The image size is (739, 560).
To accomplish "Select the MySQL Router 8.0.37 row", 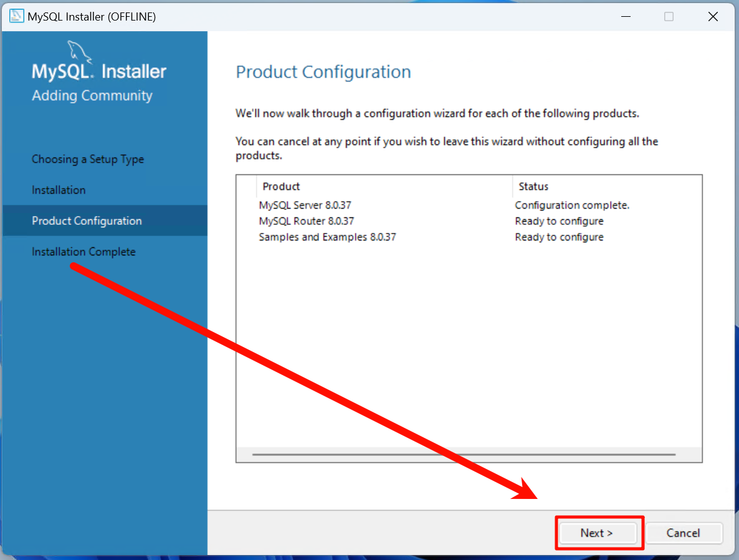I will click(x=469, y=221).
